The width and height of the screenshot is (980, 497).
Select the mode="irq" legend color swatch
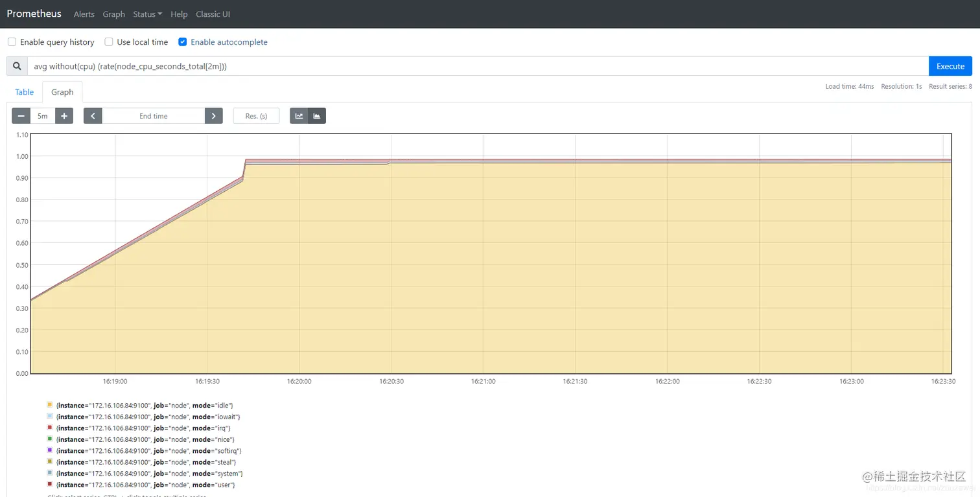50,428
